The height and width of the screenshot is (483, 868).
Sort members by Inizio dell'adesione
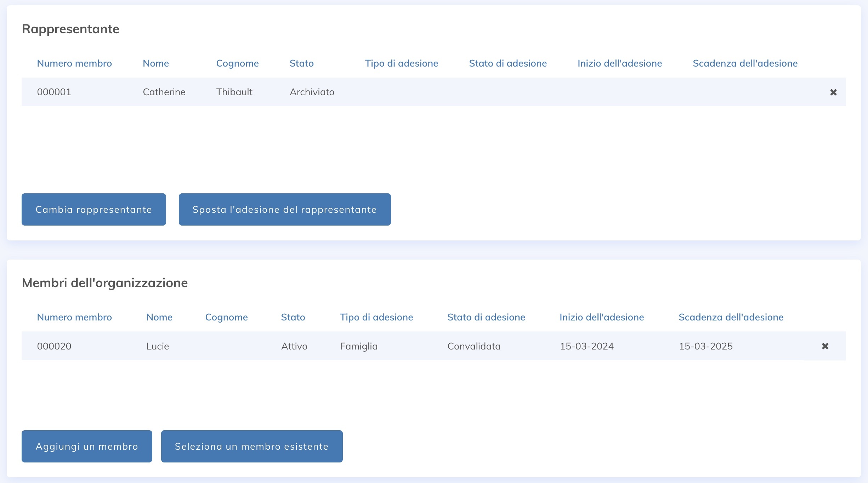coord(601,317)
